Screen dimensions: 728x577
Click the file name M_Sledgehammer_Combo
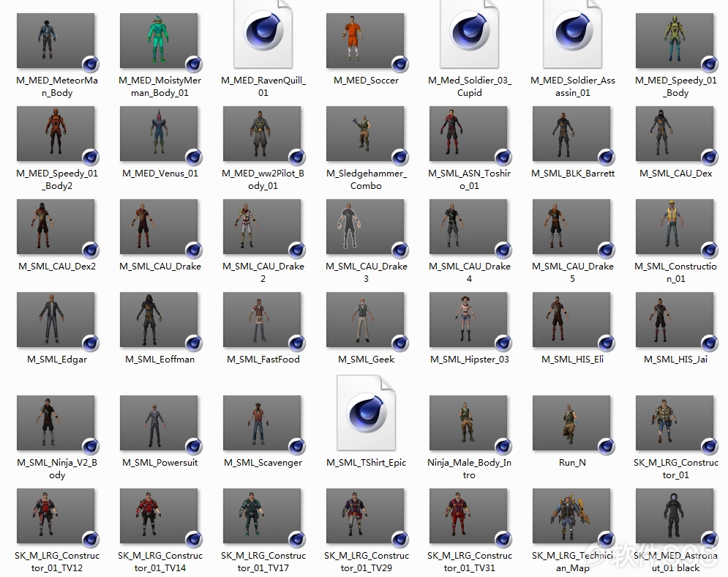point(367,179)
